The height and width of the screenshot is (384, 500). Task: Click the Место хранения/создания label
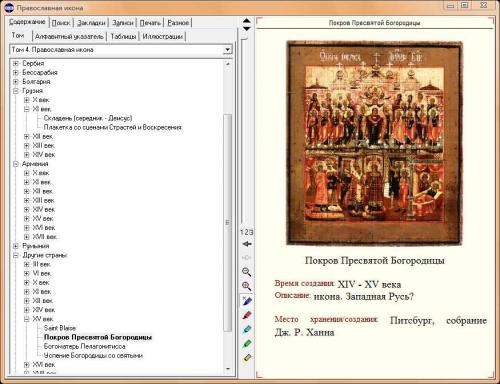click(x=326, y=319)
